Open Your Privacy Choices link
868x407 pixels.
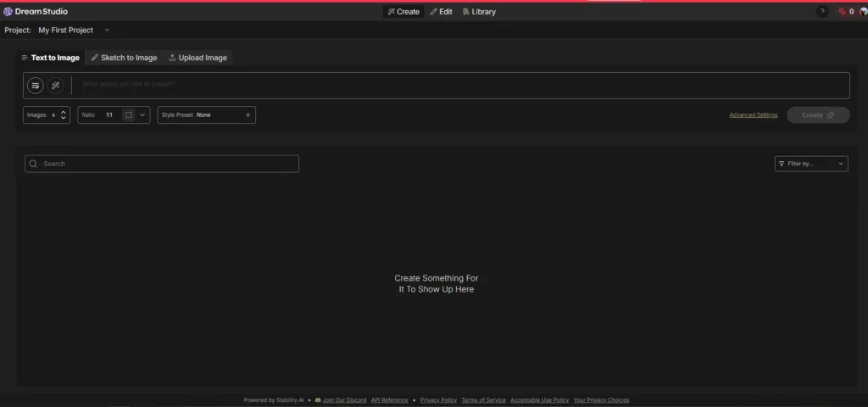tap(601, 400)
